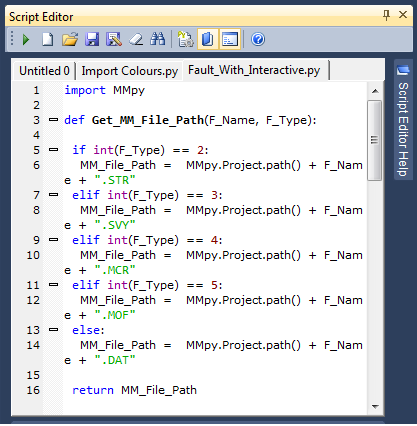This screenshot has width=417, height=426.
Task: Switch to the Untitled 0 tab
Action: tap(44, 71)
